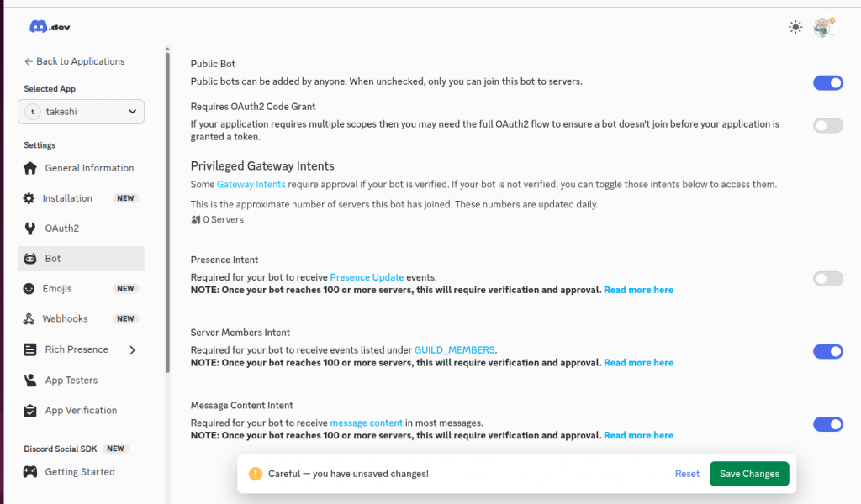Turn on the Presence Intent switch
Image resolution: width=861 pixels, height=504 pixels.
[x=827, y=279]
